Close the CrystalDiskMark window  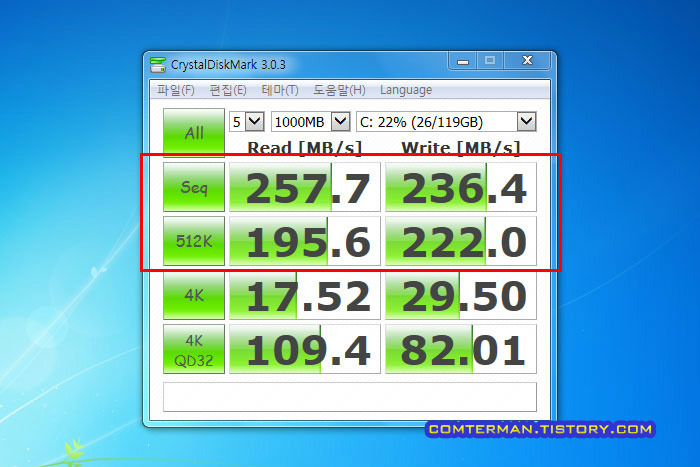(x=527, y=61)
